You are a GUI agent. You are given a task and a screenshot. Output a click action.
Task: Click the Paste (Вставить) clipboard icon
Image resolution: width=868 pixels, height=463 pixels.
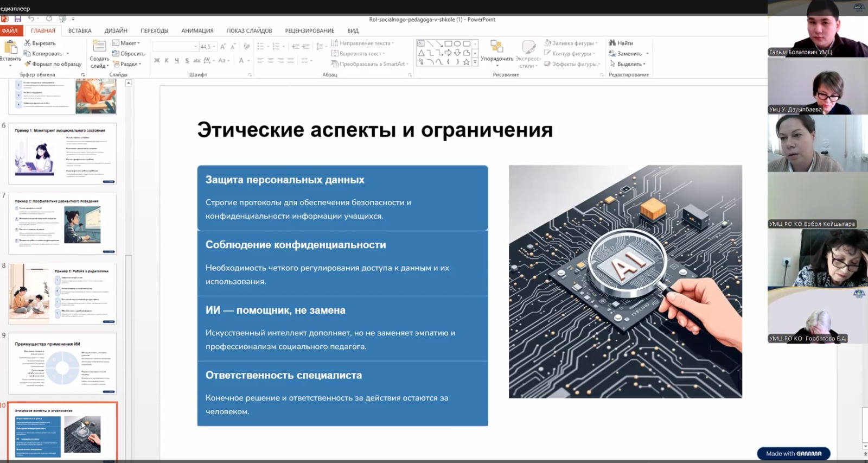(x=10, y=47)
